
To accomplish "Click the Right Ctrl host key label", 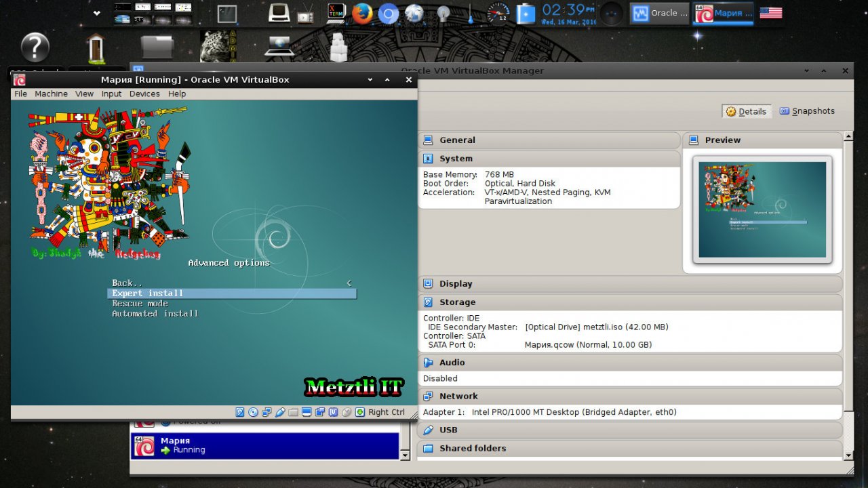I will tap(387, 412).
